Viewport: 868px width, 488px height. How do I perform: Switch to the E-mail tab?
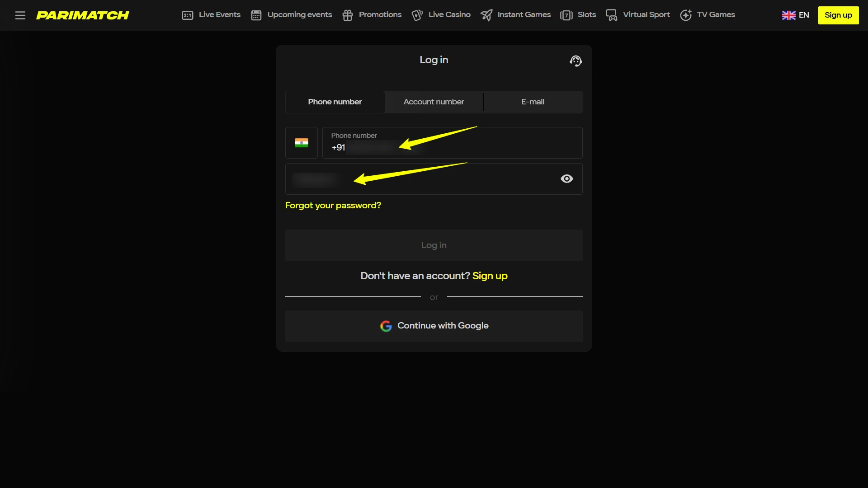tap(533, 102)
